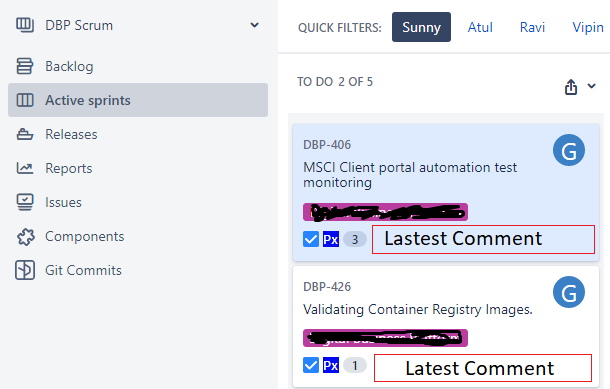Click the Issues monitor icon
The width and height of the screenshot is (610, 389).
coord(25,202)
